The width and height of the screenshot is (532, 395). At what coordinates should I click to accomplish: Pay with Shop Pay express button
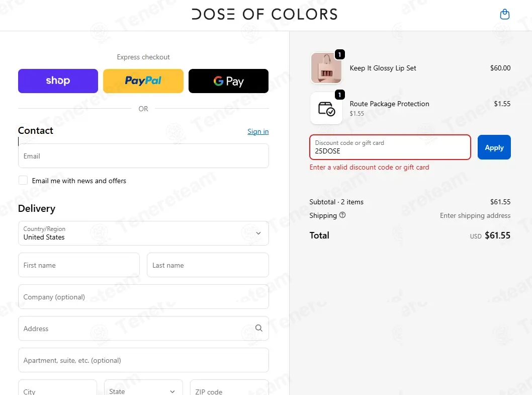(x=58, y=81)
